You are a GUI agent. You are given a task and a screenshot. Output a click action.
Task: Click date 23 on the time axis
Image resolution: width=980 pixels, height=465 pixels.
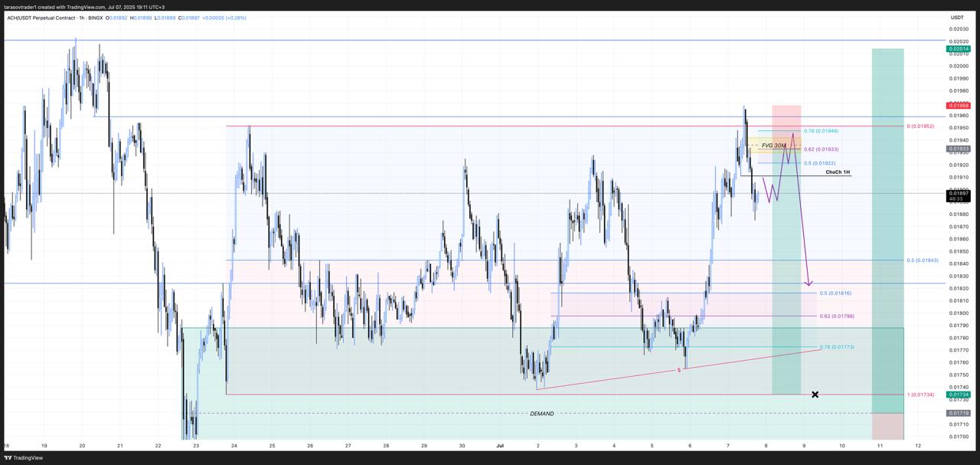pos(196,445)
